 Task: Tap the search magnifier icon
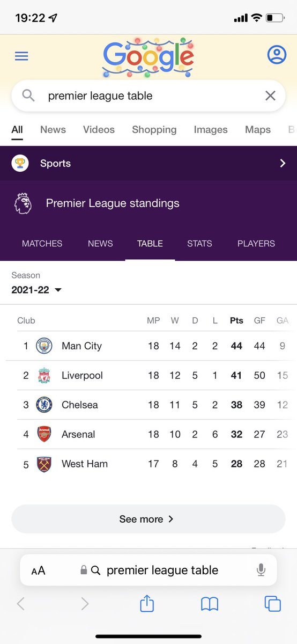click(x=28, y=96)
